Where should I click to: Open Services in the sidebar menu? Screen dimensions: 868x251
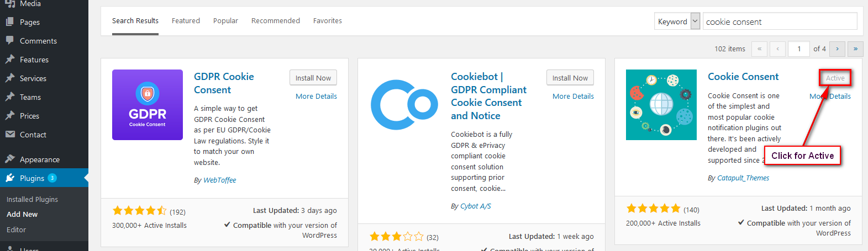[x=33, y=78]
